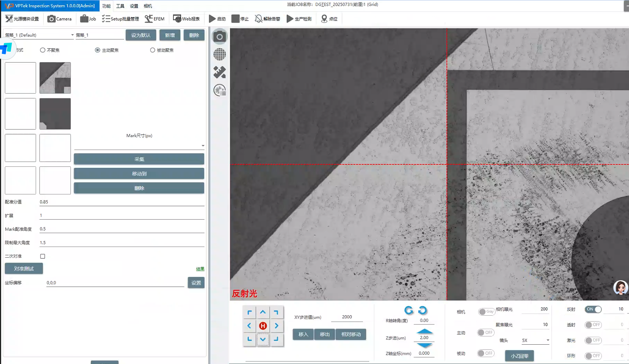Screen dimensions: 629x364
Task: Open the EFEM robot tool
Action: point(155,19)
